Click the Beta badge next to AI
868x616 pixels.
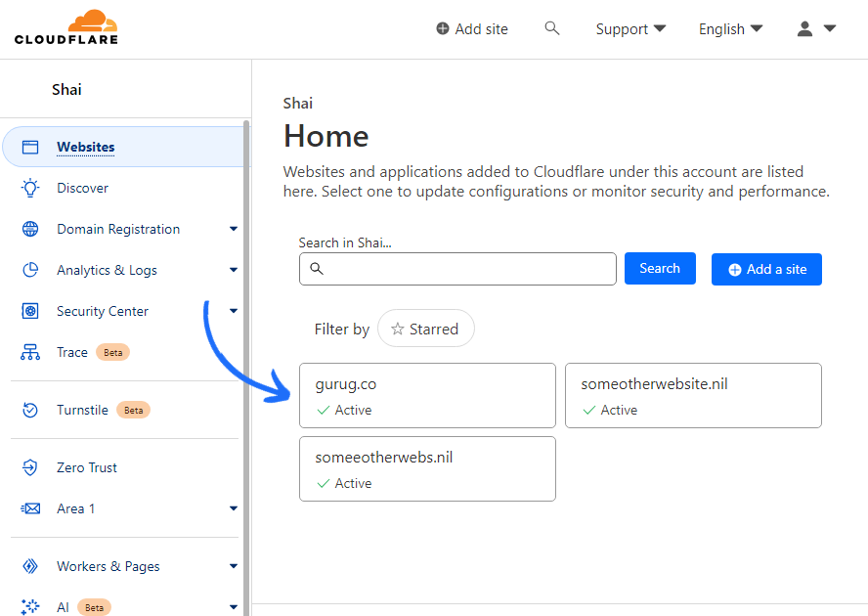click(x=94, y=608)
